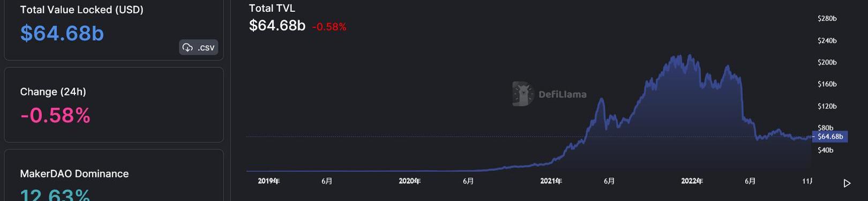Click the white $64.68b Total TVL figure
868x201 pixels.
tap(277, 25)
